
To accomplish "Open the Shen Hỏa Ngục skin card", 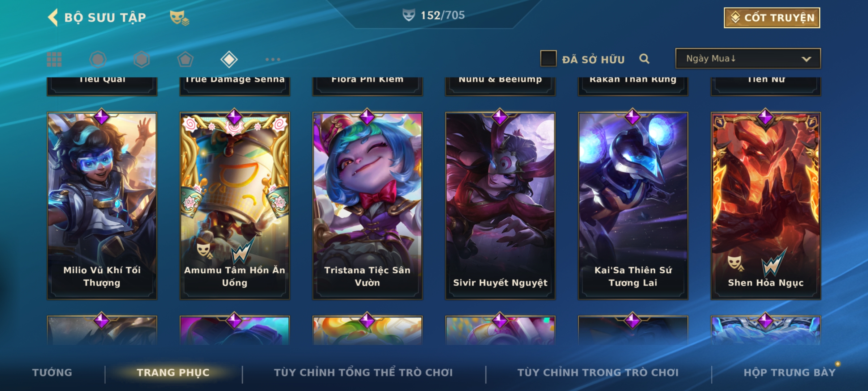I will coord(766,206).
